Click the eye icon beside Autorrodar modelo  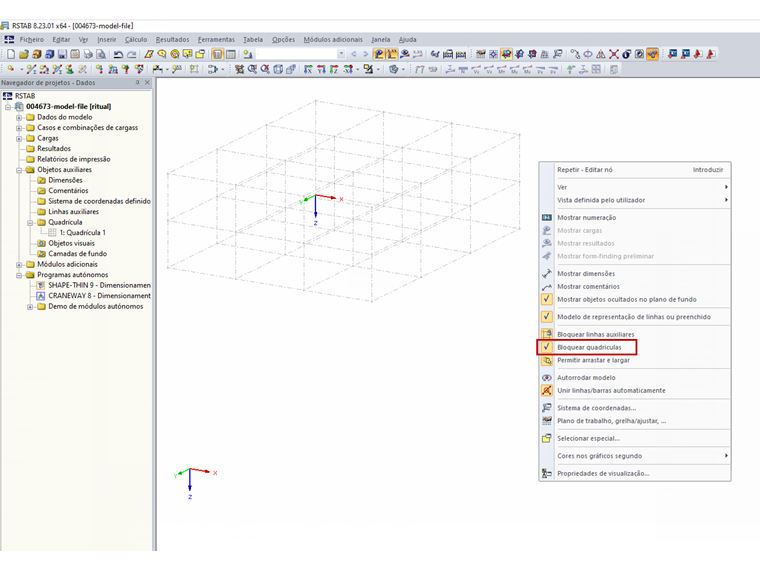547,378
